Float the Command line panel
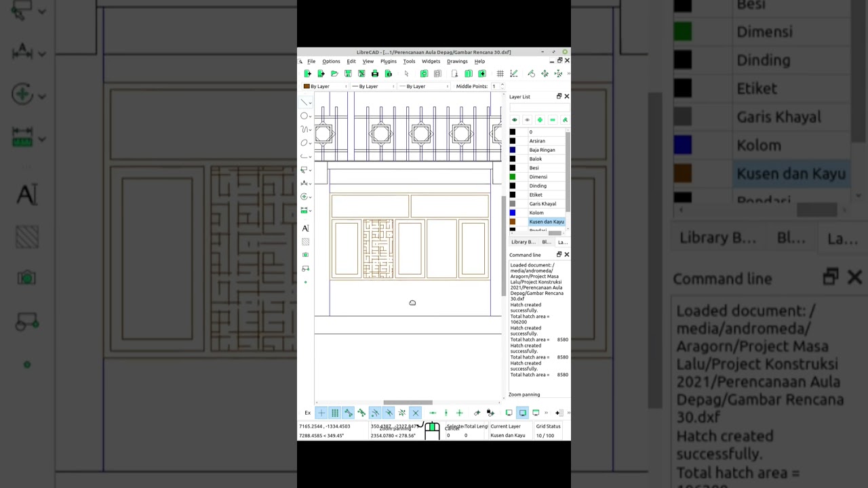The height and width of the screenshot is (488, 868). [x=559, y=255]
